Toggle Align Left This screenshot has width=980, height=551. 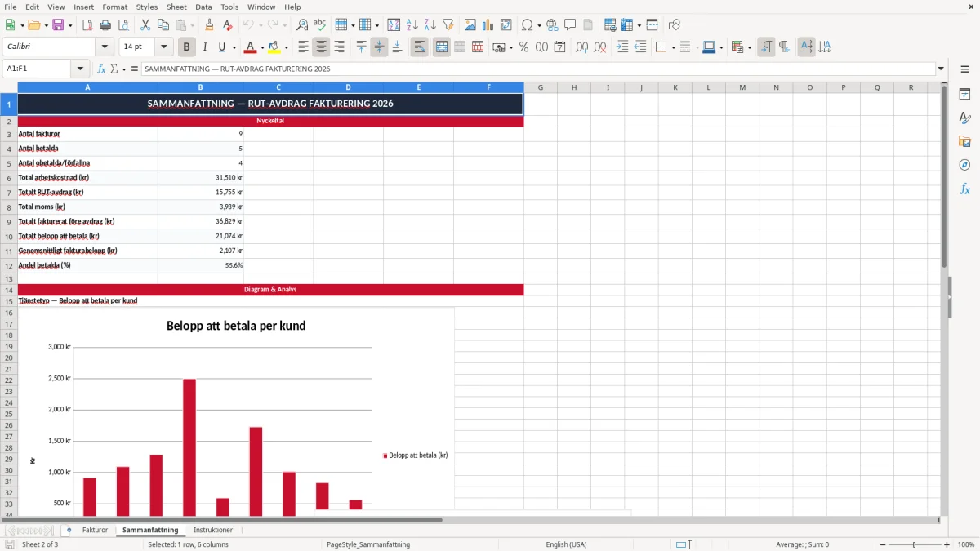pos(303,47)
